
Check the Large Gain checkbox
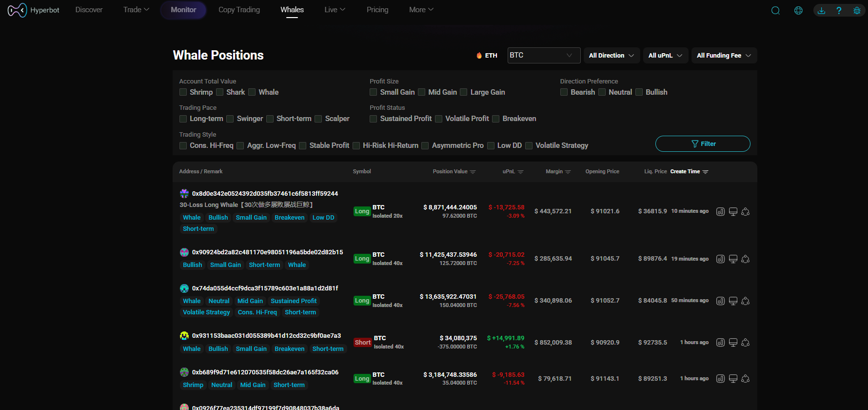[x=464, y=92]
